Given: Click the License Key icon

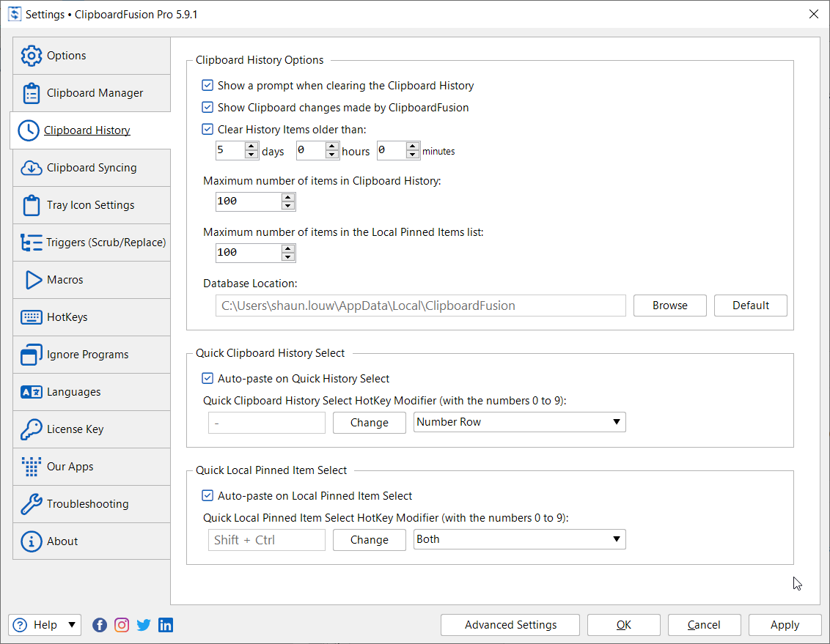Looking at the screenshot, I should point(32,429).
